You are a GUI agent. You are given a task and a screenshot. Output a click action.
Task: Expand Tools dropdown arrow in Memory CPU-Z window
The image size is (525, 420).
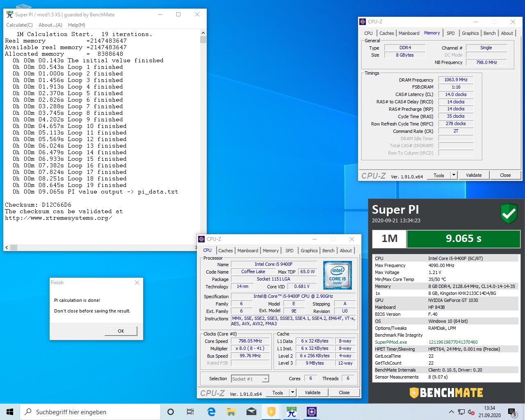(454, 175)
